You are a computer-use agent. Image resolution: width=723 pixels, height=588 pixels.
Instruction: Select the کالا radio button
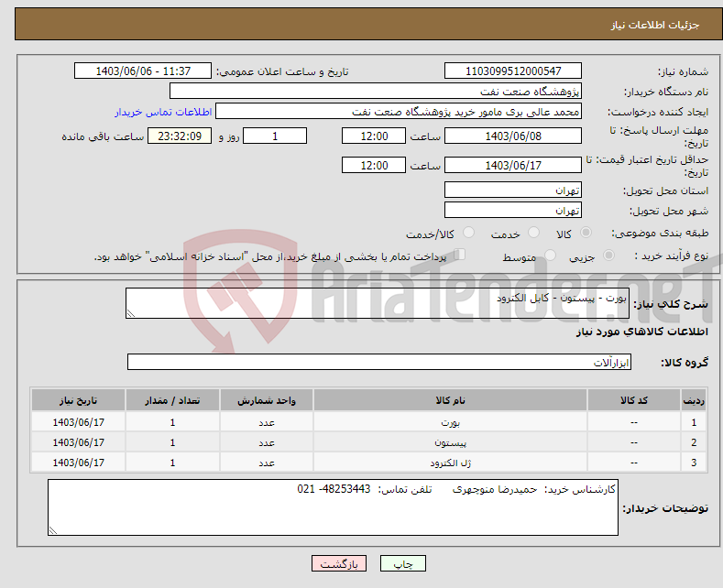tap(586, 233)
